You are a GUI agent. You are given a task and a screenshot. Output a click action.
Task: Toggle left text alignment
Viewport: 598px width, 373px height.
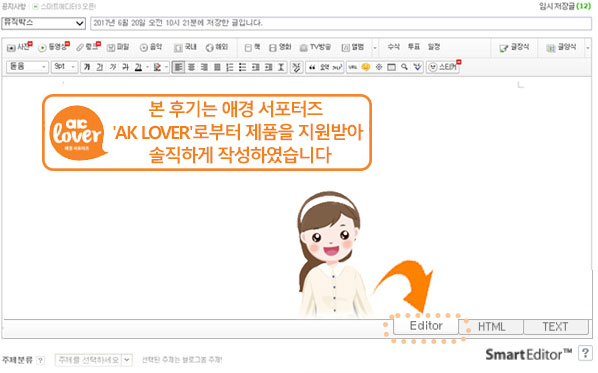(178, 67)
